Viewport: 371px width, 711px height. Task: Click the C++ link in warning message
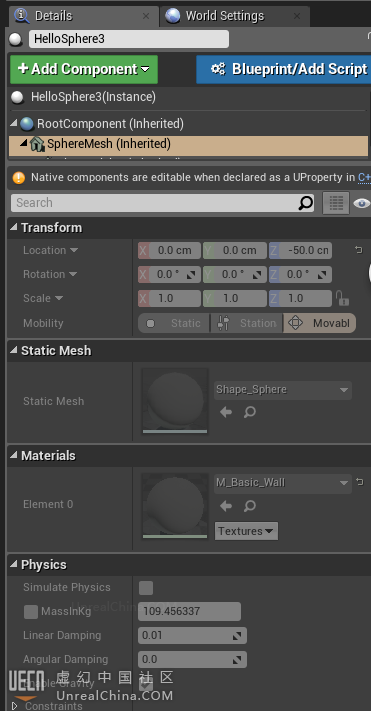click(x=364, y=177)
